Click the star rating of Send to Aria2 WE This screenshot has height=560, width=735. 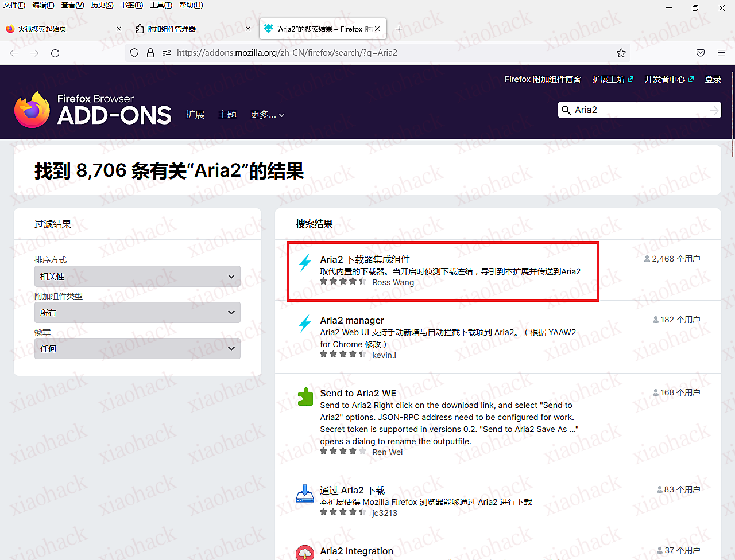[343, 451]
